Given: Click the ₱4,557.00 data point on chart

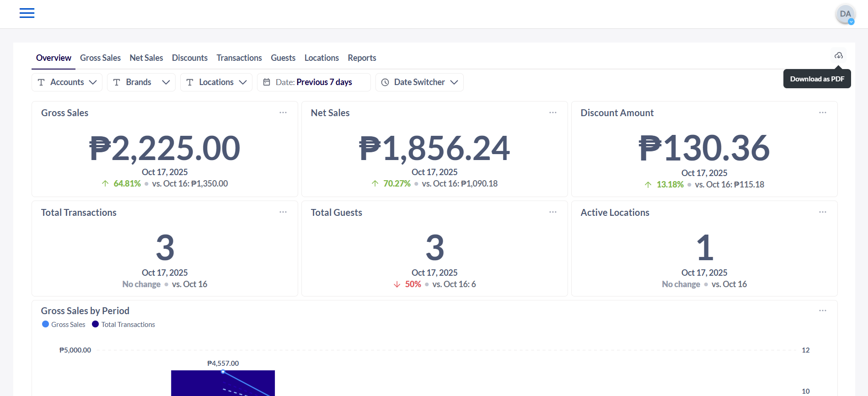Looking at the screenshot, I should pyautogui.click(x=223, y=372).
